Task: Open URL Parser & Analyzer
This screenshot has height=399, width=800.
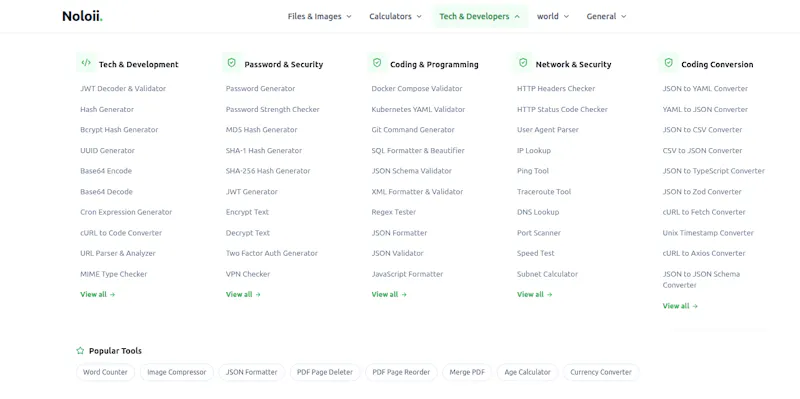Action: coord(118,254)
